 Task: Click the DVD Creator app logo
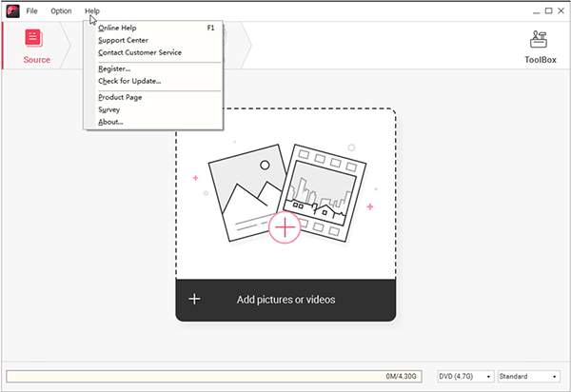coord(12,10)
